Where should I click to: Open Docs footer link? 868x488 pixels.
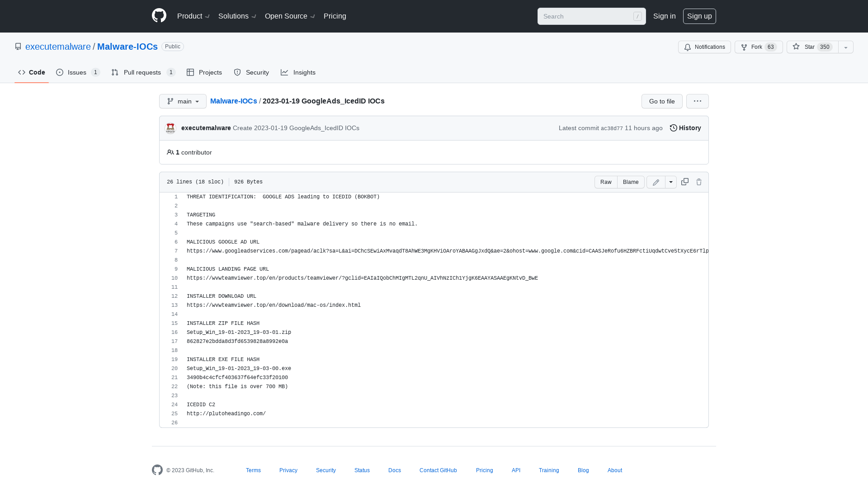(x=395, y=470)
